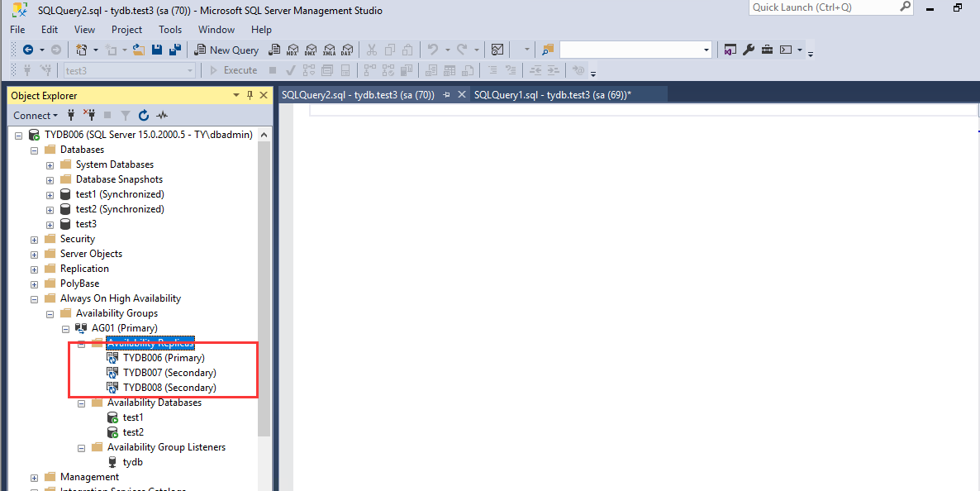Open the Find search combo box dropdown
The image size is (980, 491).
pyautogui.click(x=706, y=50)
